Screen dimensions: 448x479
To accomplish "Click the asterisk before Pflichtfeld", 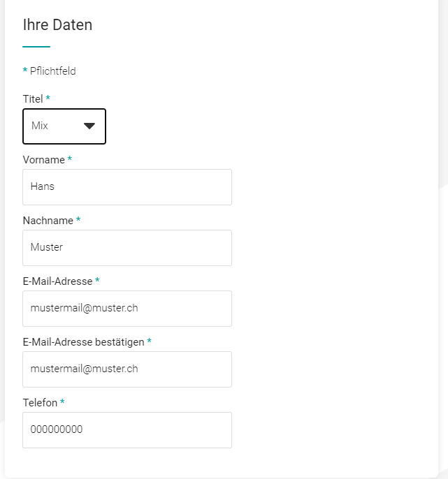I will (25, 70).
